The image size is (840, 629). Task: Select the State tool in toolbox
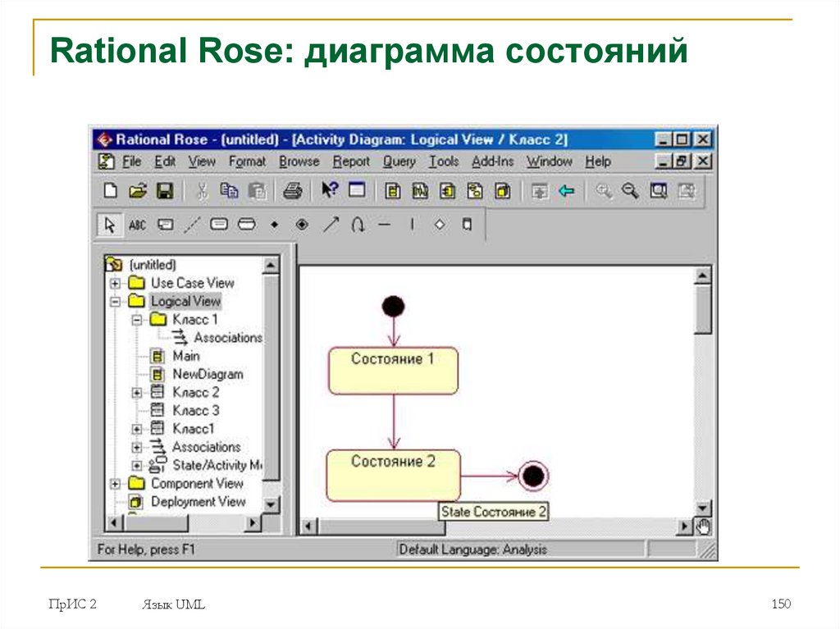219,225
